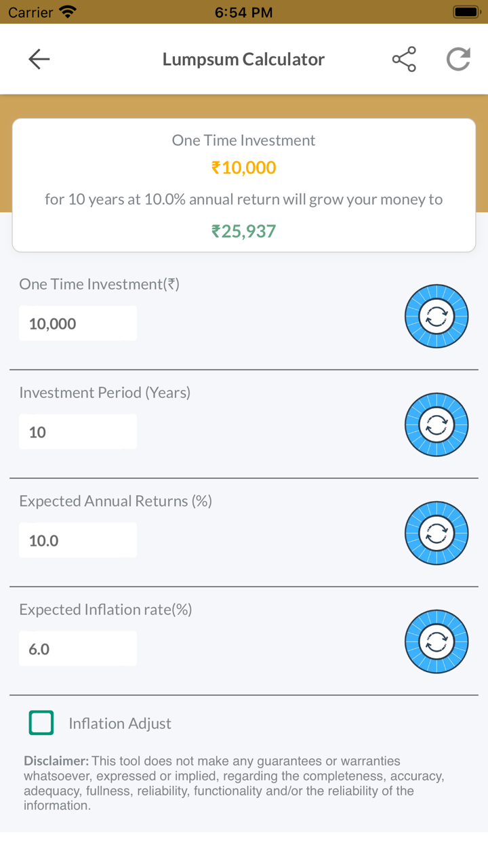Tap the Expected Inflation rate dial icon
Screen dimensions: 488x868
pos(436,642)
